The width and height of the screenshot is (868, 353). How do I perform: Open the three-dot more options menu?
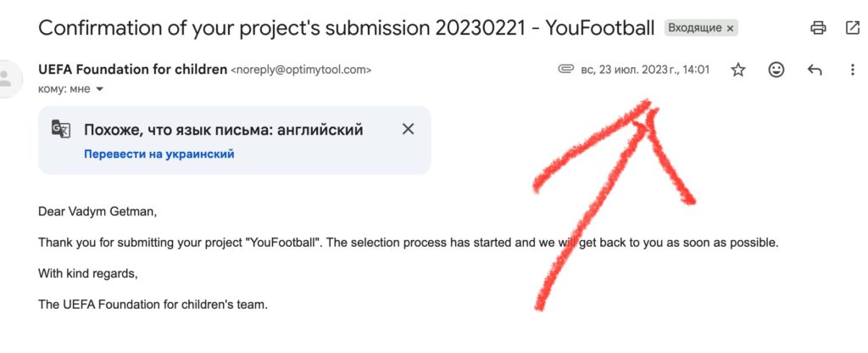[x=853, y=70]
